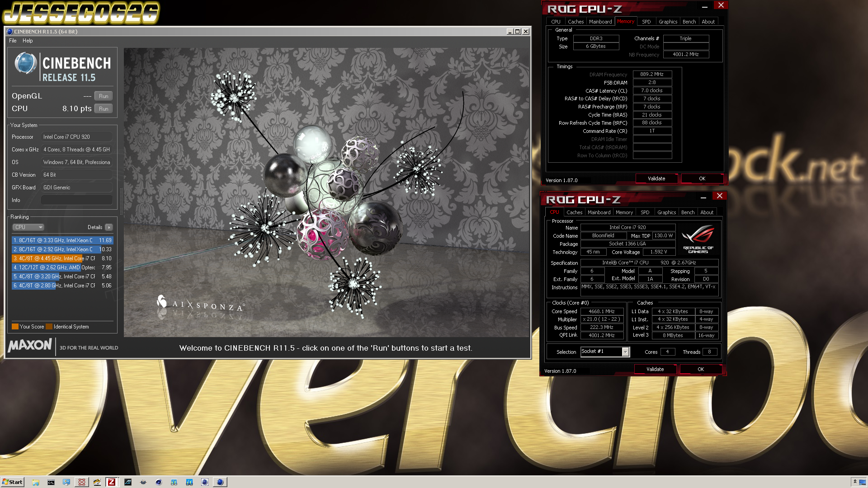Image resolution: width=868 pixels, height=488 pixels.
Task: Open the File menu in Cinebench
Action: (x=13, y=41)
